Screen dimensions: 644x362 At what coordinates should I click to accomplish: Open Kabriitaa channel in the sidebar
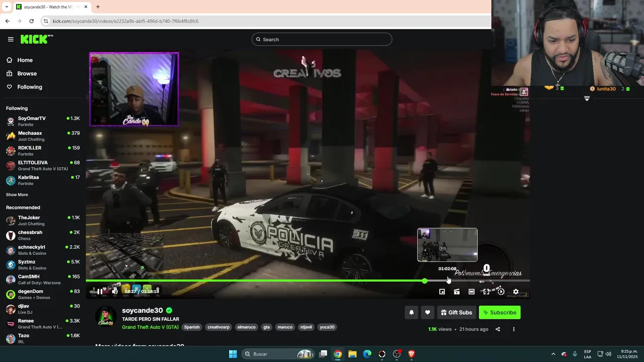pos(42,180)
